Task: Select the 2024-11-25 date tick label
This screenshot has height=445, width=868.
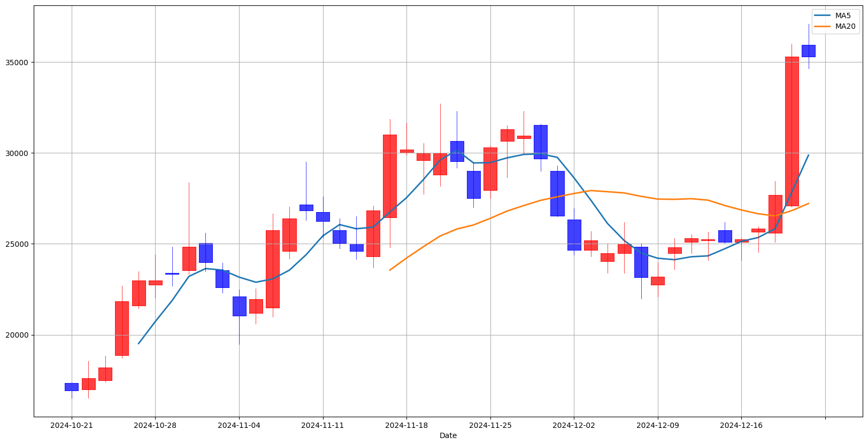Action: coord(490,425)
